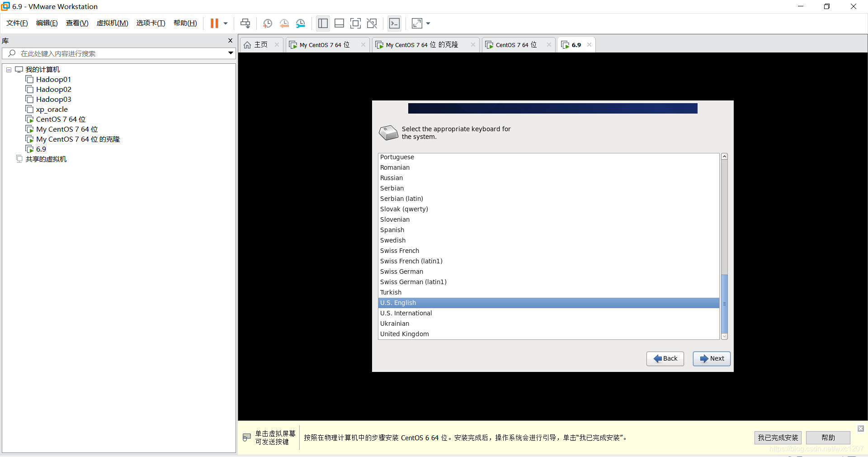The width and height of the screenshot is (868, 457).
Task: Open the 编辑(E) menu
Action: coord(47,23)
